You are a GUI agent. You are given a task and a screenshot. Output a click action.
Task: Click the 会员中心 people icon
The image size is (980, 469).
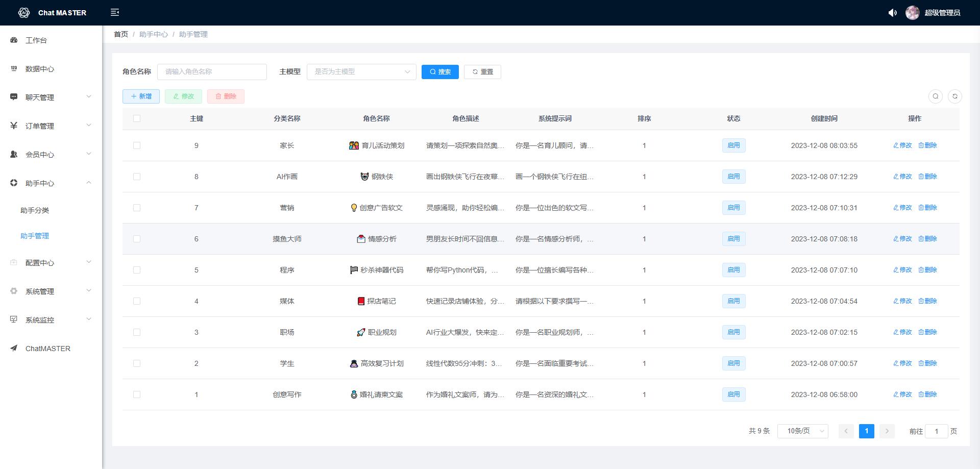14,154
